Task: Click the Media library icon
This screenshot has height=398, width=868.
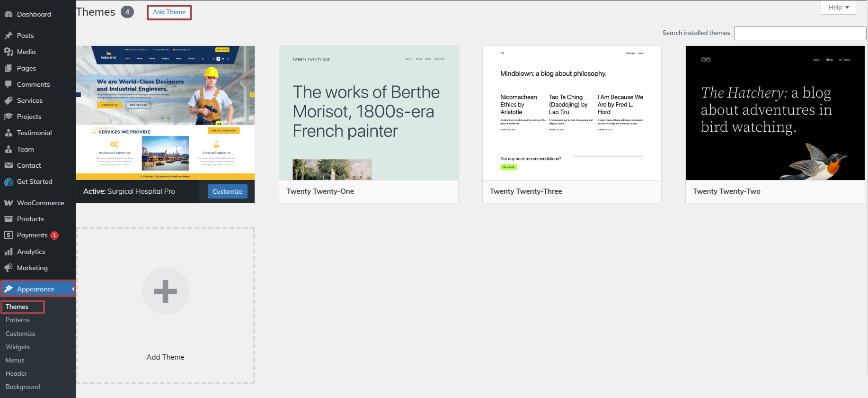Action: pos(9,52)
